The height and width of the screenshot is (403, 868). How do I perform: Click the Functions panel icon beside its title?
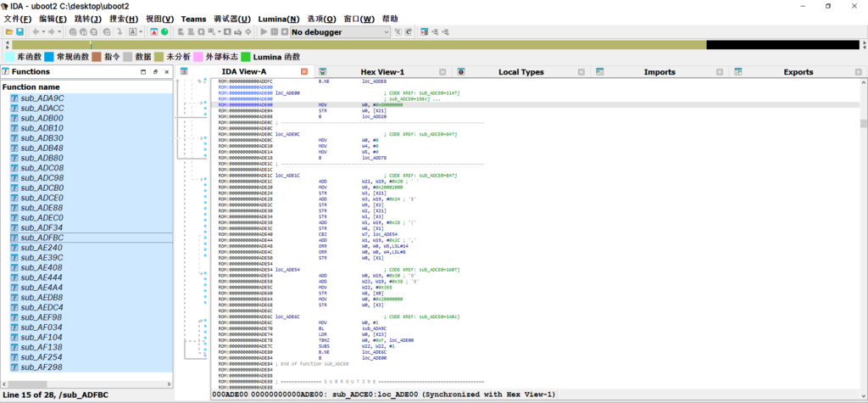(x=6, y=71)
